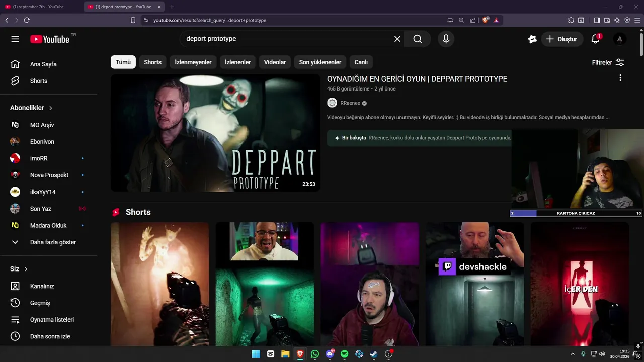Select the Son yüklenenler filter chip
This screenshot has width=644, height=362.
pyautogui.click(x=320, y=62)
